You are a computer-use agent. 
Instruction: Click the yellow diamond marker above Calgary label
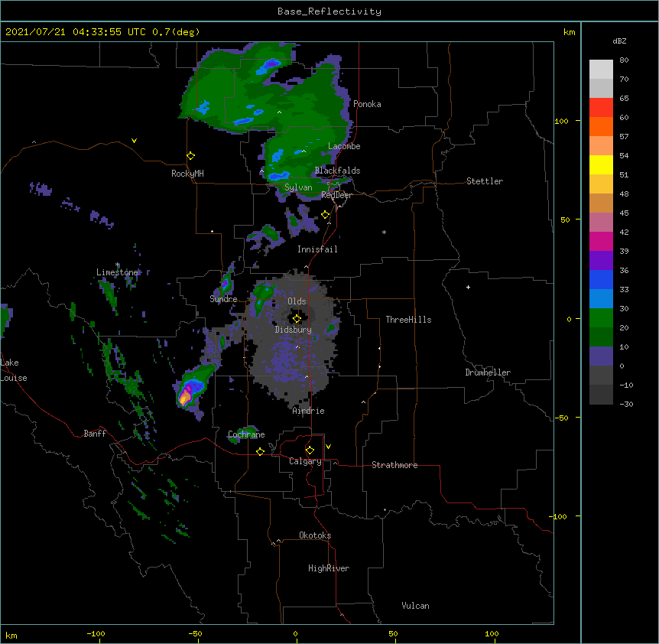310,450
